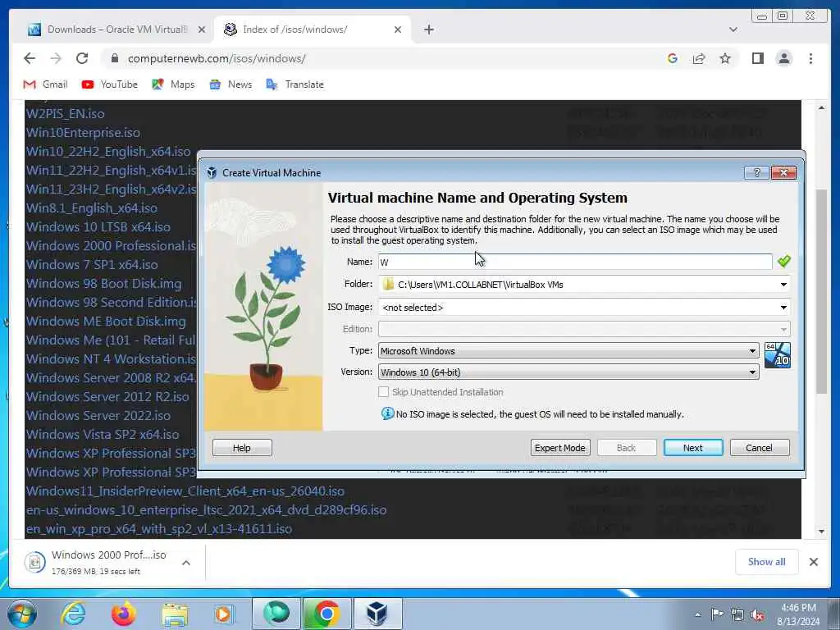Screen dimensions: 840x630
Task: Open the Version combo box
Action: click(568, 372)
